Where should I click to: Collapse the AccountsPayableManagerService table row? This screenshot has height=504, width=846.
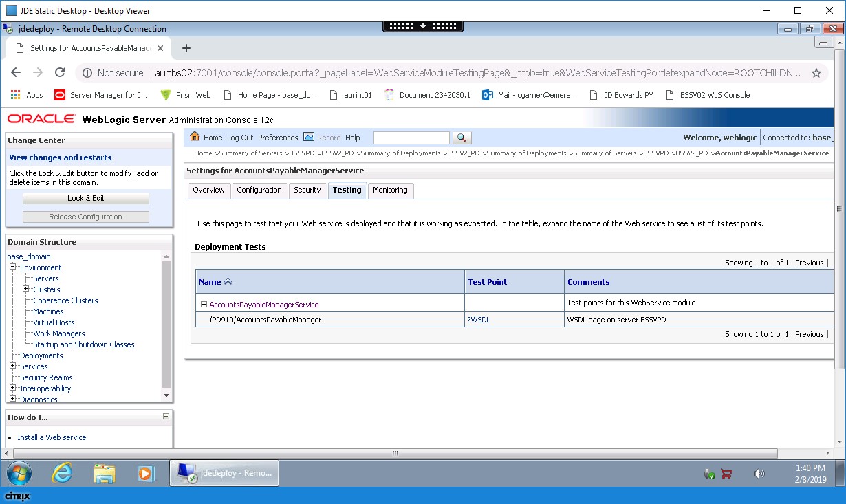point(204,305)
